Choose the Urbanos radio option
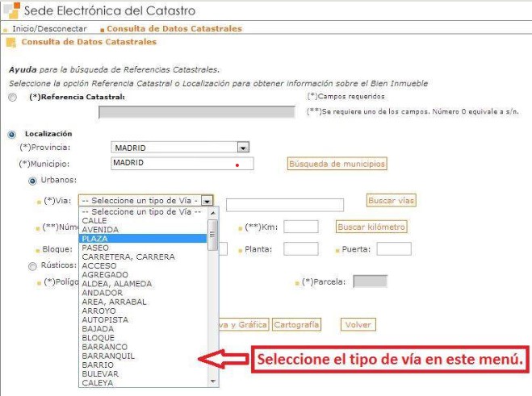The image size is (532, 396). tap(33, 181)
